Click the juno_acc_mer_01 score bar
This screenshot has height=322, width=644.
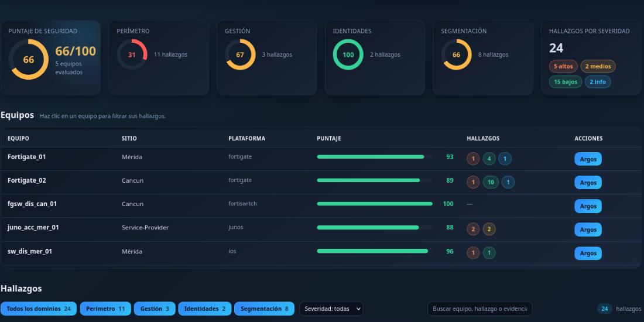coord(375,228)
